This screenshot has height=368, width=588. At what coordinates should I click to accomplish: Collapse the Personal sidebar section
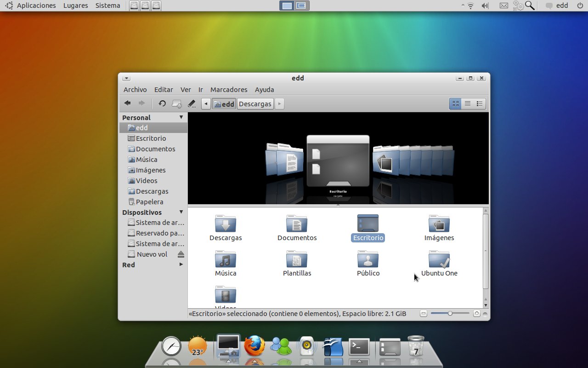pos(181,117)
